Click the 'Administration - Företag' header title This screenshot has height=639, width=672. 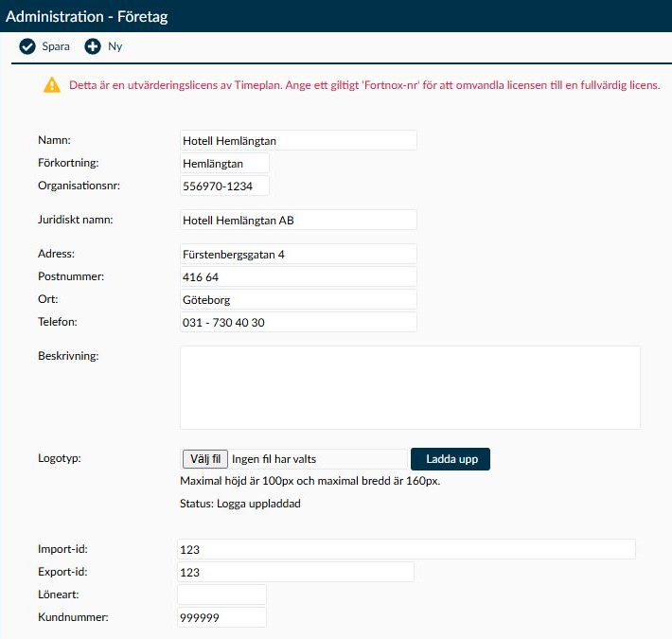(86, 17)
